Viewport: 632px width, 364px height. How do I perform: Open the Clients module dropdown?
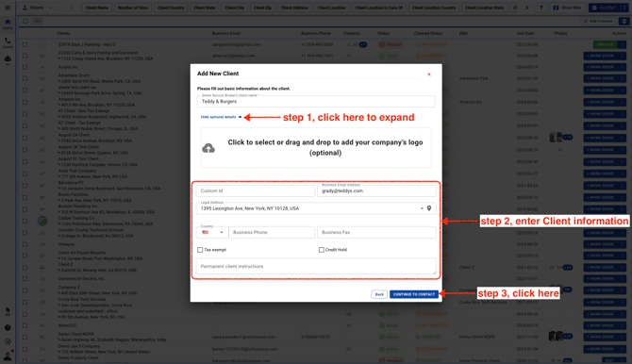(x=37, y=8)
